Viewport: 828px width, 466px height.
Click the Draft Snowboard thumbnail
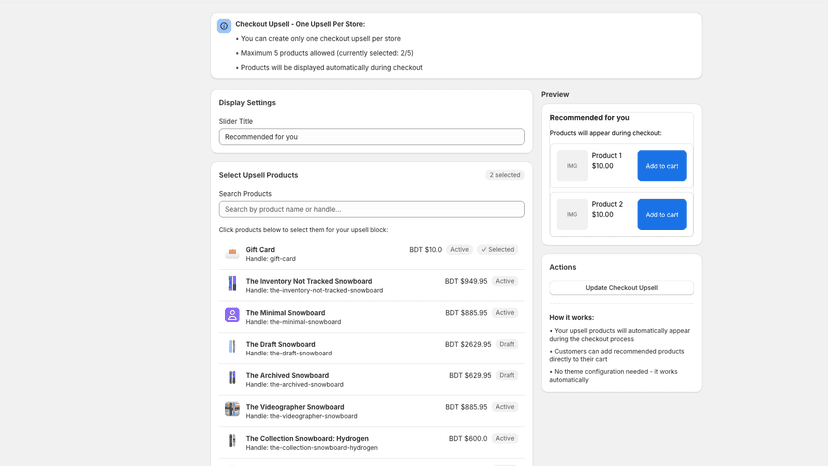[x=232, y=347]
